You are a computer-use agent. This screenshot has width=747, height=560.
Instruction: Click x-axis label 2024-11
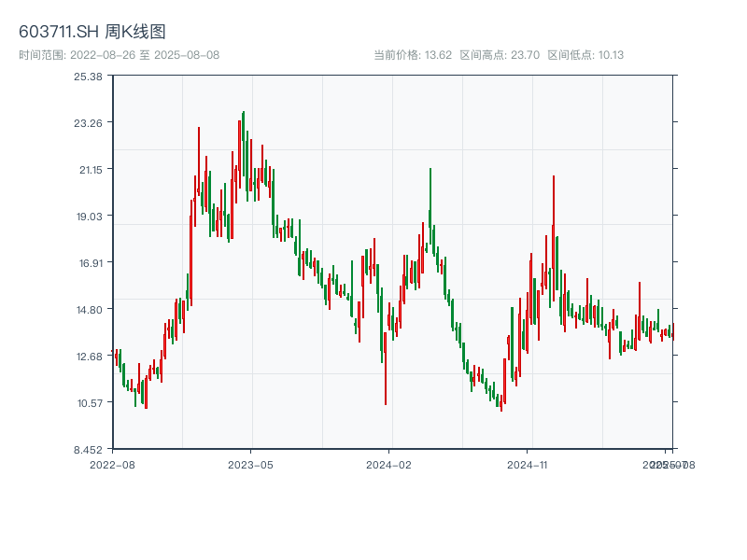tap(527, 465)
